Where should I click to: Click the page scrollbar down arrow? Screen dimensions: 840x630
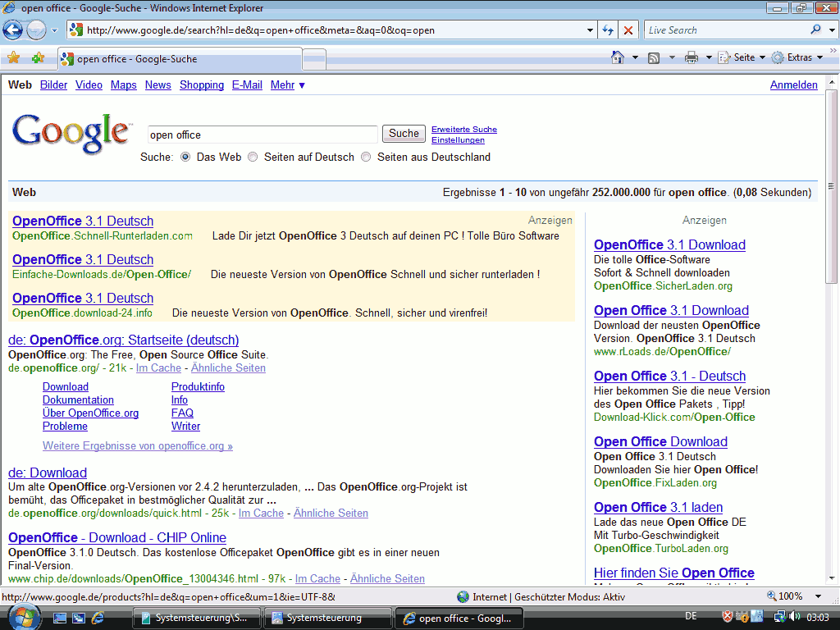(x=832, y=578)
